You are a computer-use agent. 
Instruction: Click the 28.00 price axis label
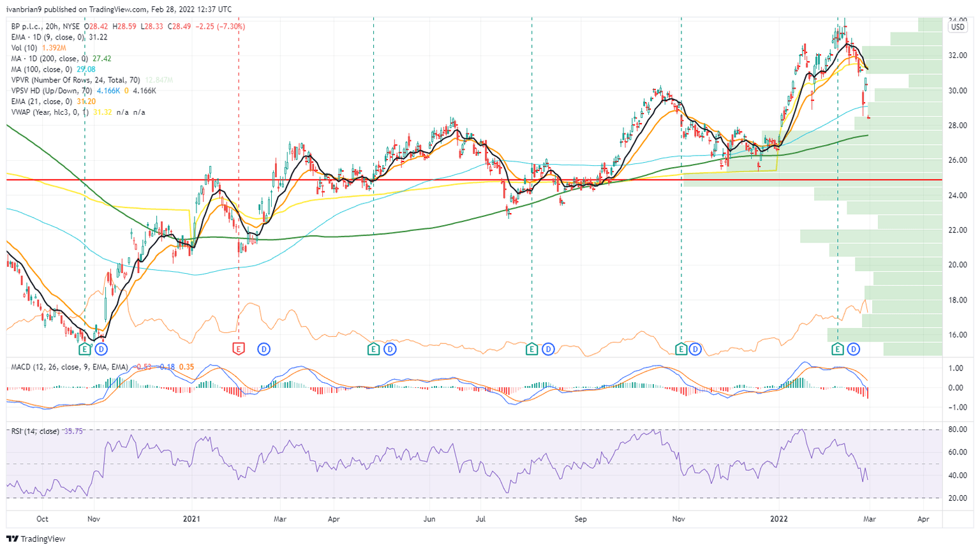(x=958, y=126)
